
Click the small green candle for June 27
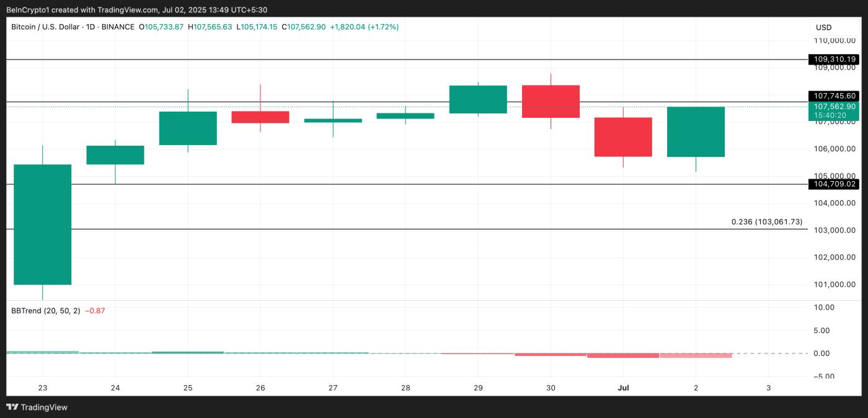[333, 120]
